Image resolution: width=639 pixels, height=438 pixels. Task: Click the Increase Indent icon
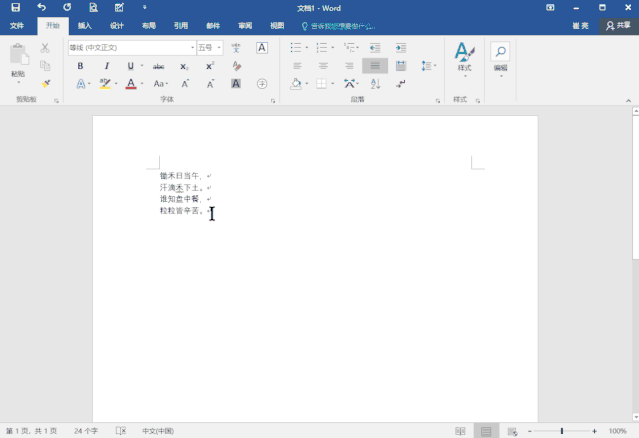point(400,47)
